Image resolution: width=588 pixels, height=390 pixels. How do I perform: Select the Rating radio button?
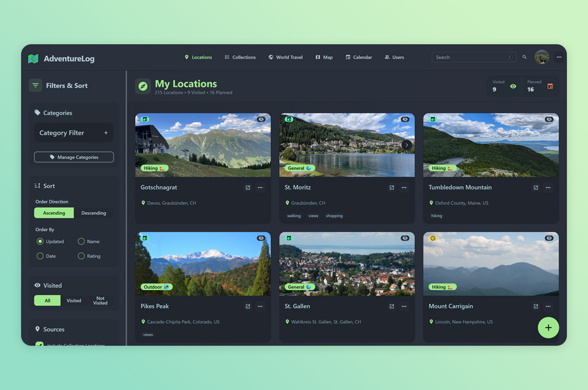81,256
